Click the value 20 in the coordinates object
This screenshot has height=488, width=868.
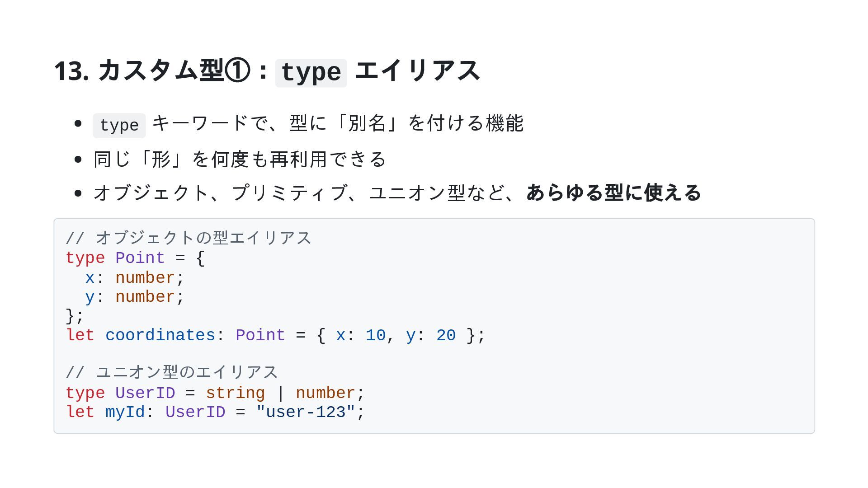click(446, 335)
